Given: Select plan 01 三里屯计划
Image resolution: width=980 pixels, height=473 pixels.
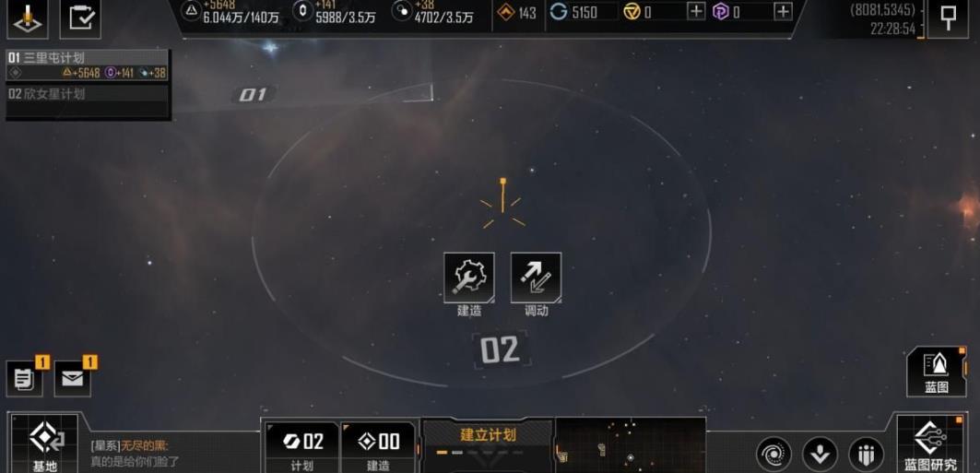Looking at the screenshot, I should 87,65.
